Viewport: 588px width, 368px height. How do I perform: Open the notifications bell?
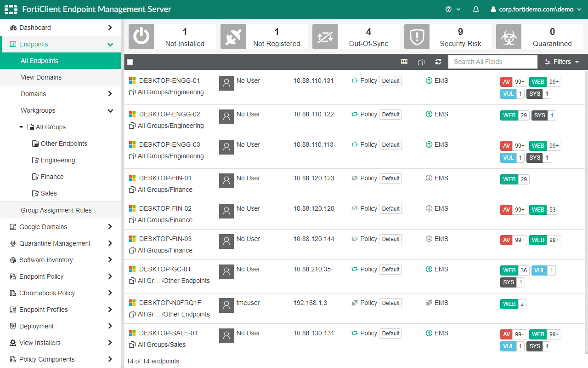[476, 9]
